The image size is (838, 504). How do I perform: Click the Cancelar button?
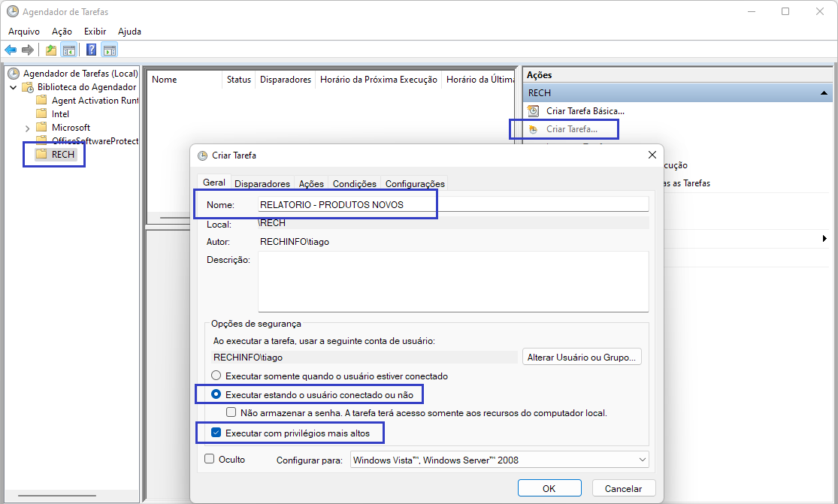(x=623, y=488)
